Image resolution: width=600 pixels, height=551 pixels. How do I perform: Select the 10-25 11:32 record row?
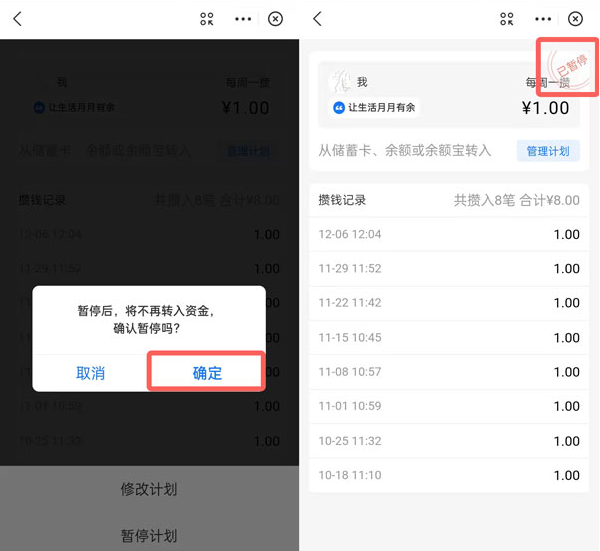point(448,441)
